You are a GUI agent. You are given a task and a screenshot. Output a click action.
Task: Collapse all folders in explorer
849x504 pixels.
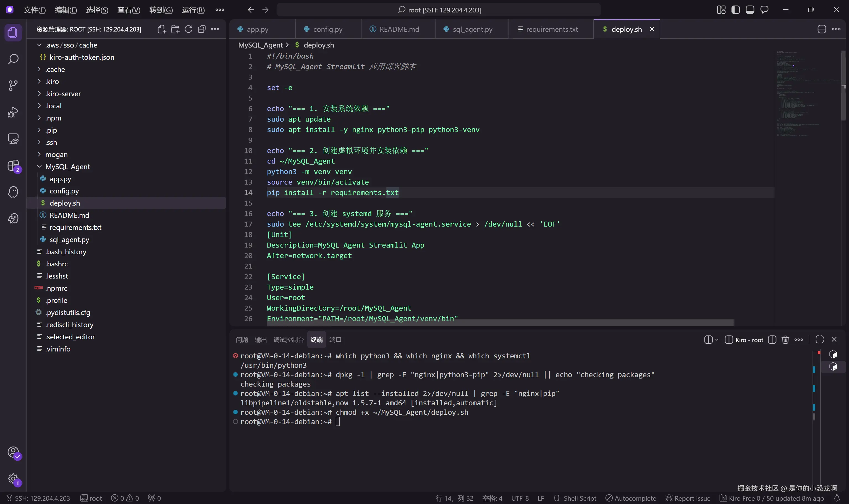[202, 29]
